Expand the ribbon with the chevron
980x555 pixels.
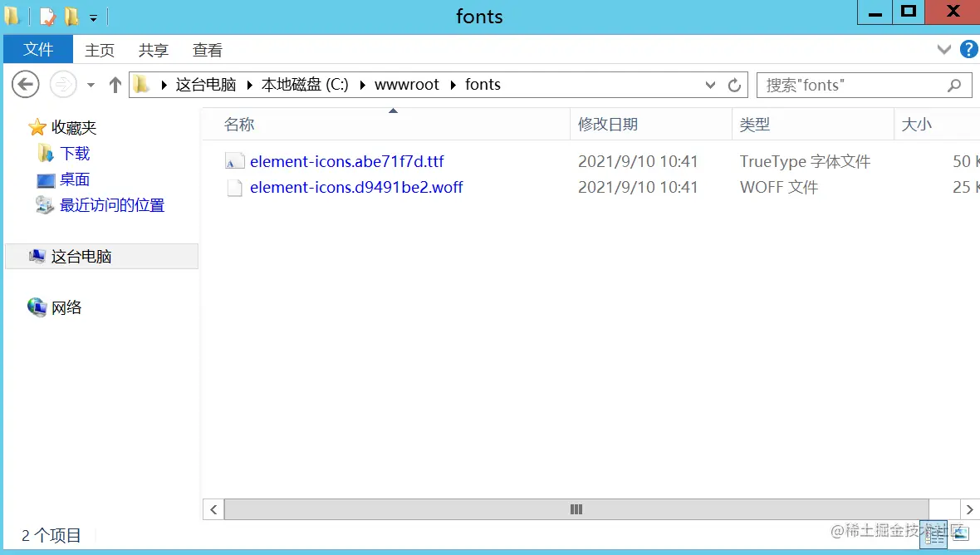pos(943,49)
